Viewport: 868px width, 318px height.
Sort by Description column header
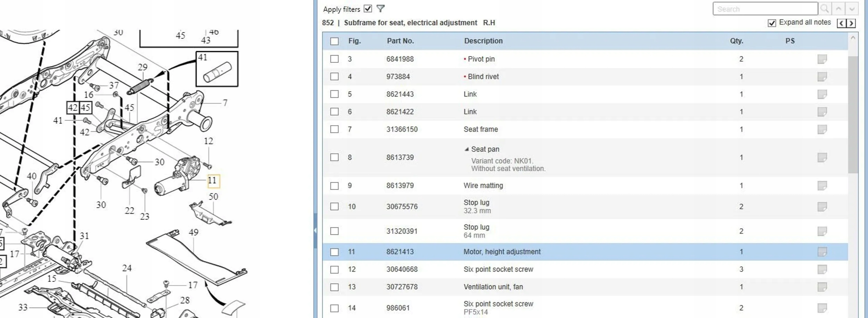483,41
